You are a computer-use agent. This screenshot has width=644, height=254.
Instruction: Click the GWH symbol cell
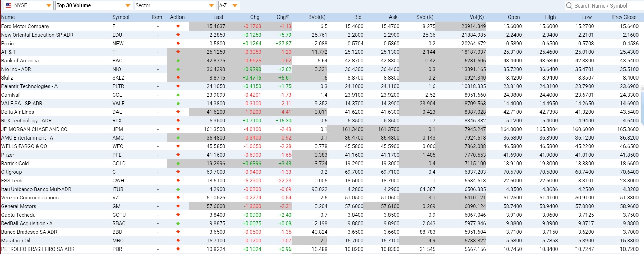[118, 181]
